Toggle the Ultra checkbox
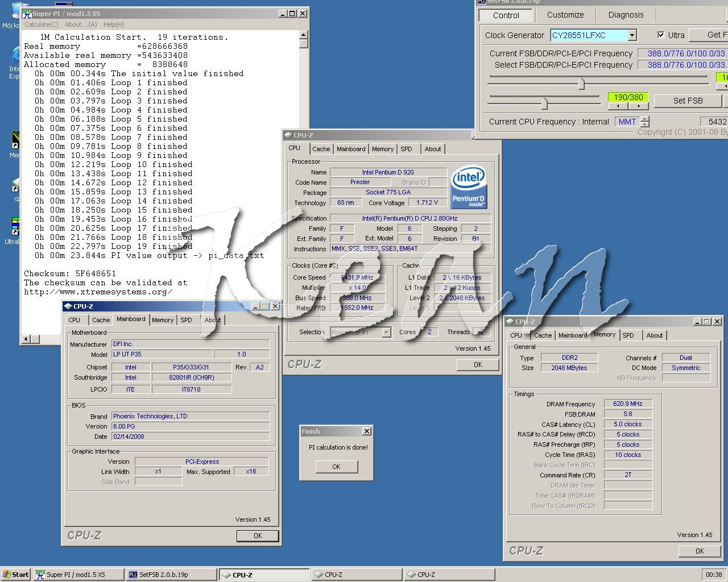The width and height of the screenshot is (728, 582). click(x=660, y=35)
